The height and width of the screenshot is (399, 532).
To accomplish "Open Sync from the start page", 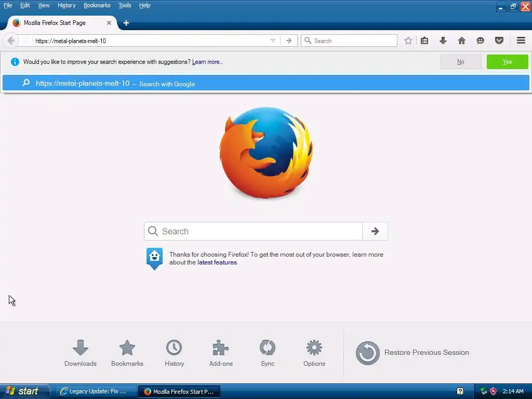I will click(268, 353).
